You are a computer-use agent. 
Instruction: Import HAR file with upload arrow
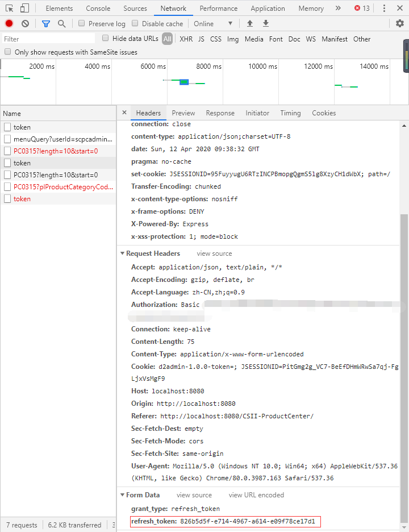(x=250, y=23)
